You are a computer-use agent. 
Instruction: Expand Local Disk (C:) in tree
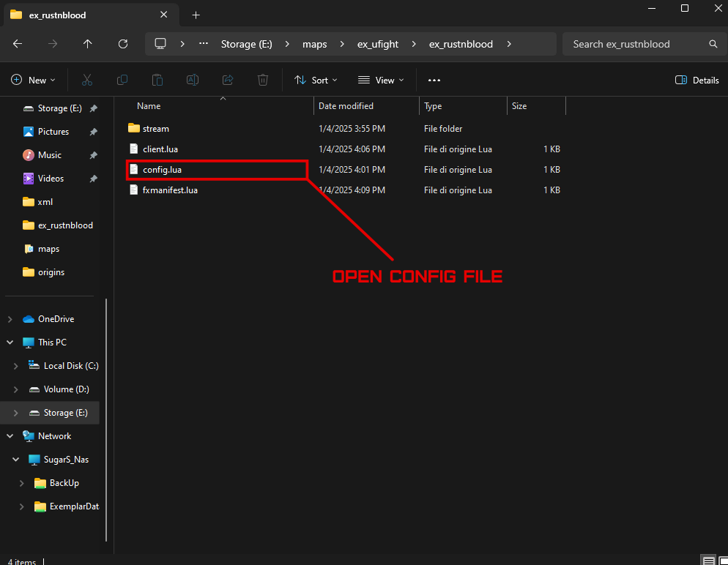click(x=16, y=366)
